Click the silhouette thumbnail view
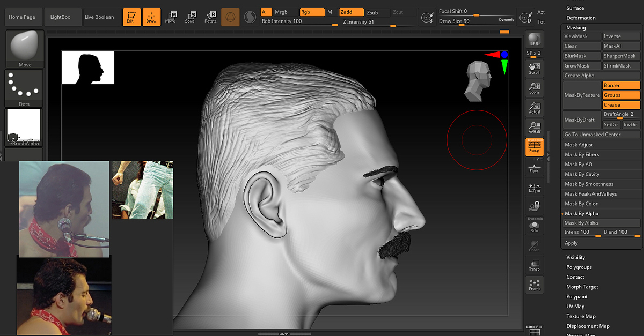Viewport: 644px width, 336px height. click(88, 68)
